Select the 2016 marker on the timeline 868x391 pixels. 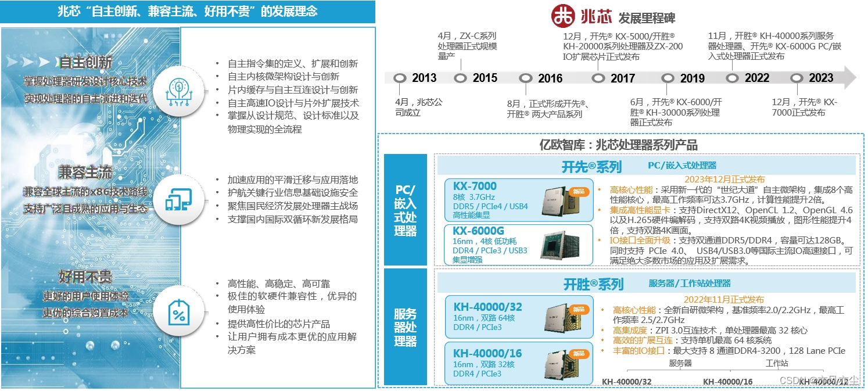tap(526, 78)
